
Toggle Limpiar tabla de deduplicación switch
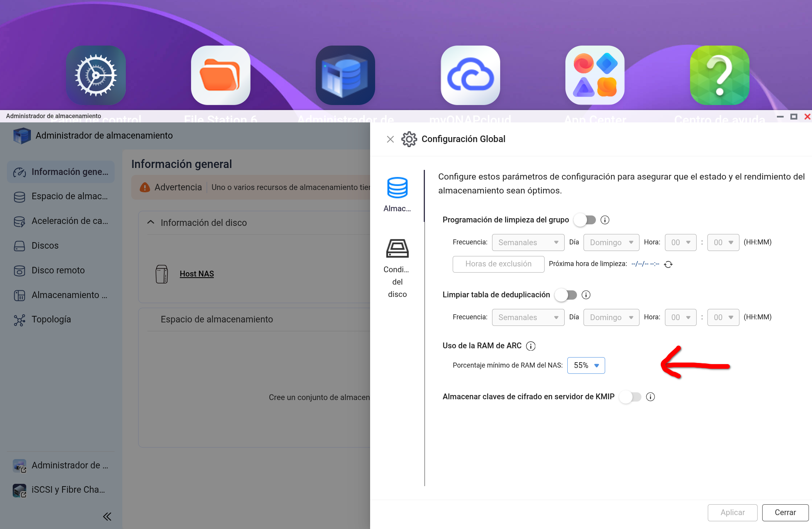coord(565,295)
